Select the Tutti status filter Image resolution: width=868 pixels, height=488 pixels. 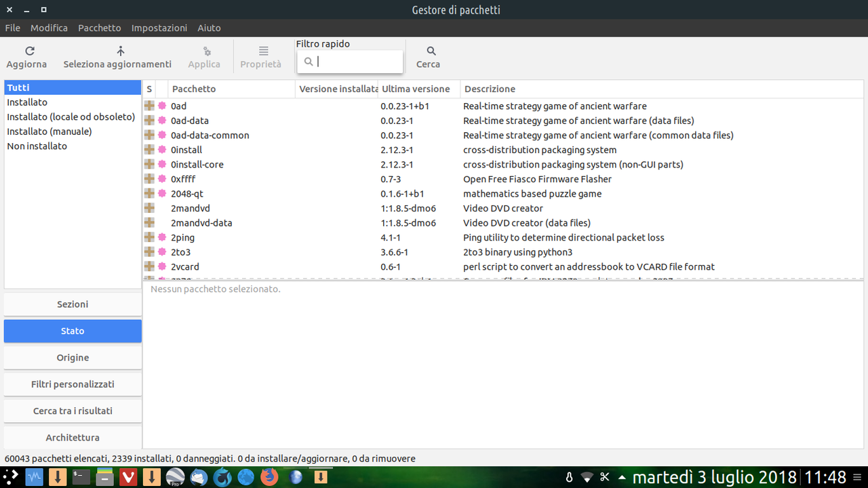pyautogui.click(x=73, y=87)
